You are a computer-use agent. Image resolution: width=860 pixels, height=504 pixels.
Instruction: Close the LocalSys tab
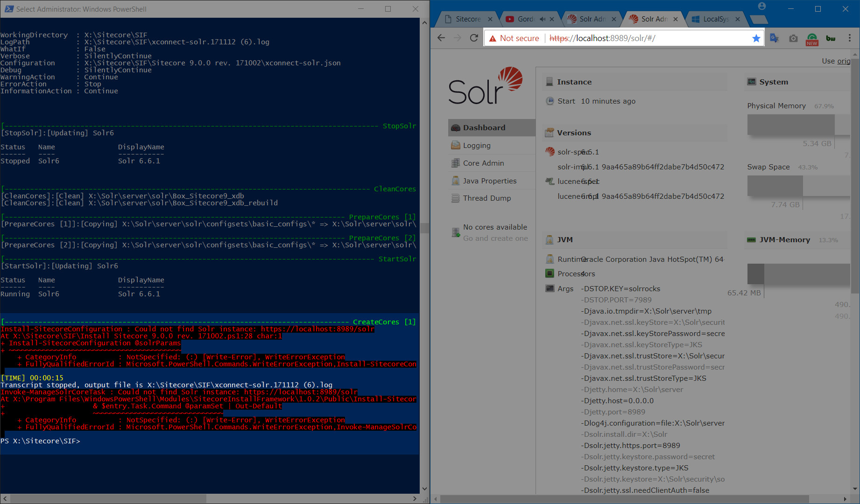point(737,19)
